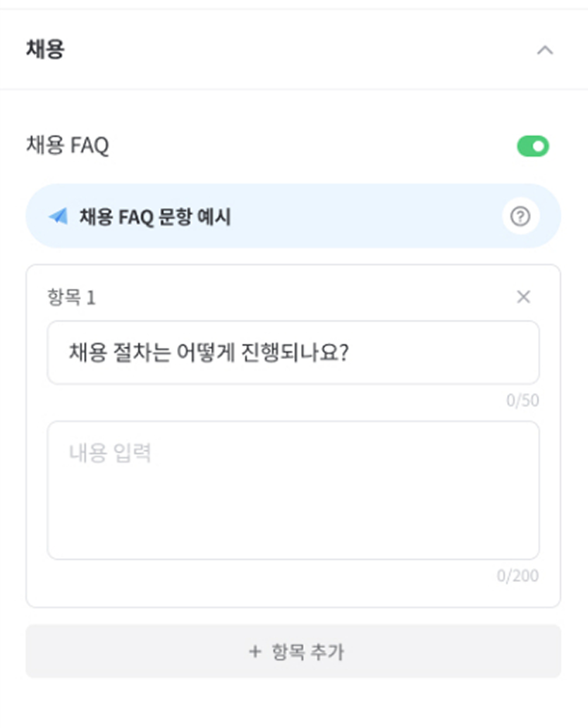Click into the 내용 입력 text area

click(x=293, y=490)
